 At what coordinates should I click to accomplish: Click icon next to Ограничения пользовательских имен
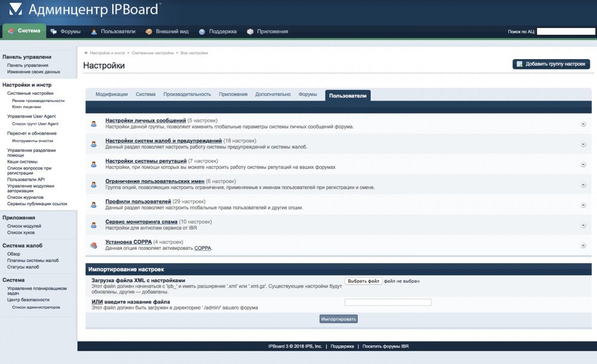[94, 184]
